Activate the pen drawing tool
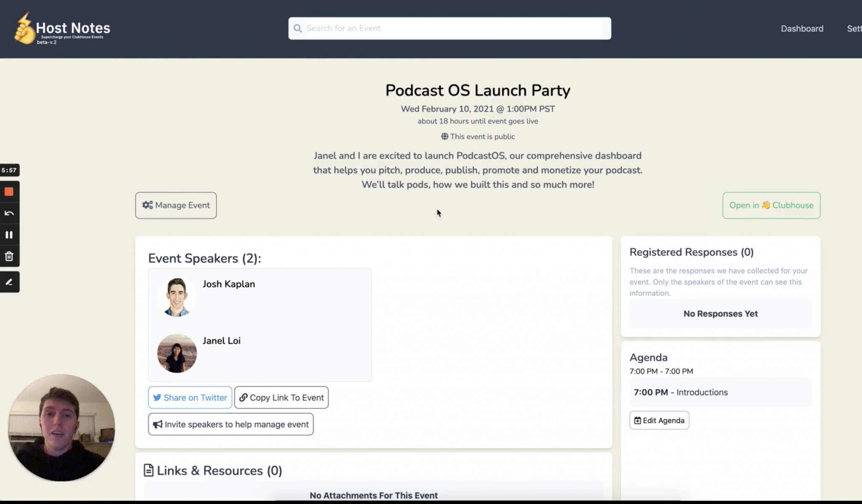The width and height of the screenshot is (862, 504). 9,282
